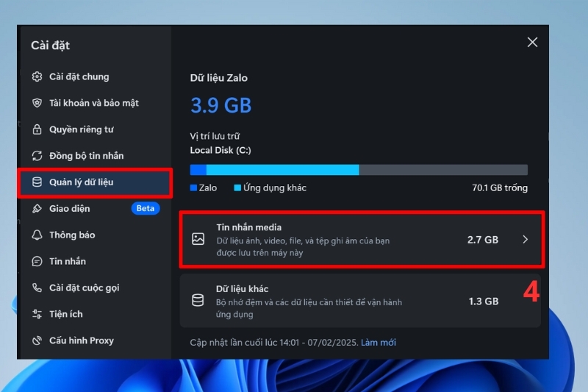This screenshot has width=588, height=392.
Task: Click the gear icon beside Cài đặt chung
Action: (x=37, y=76)
